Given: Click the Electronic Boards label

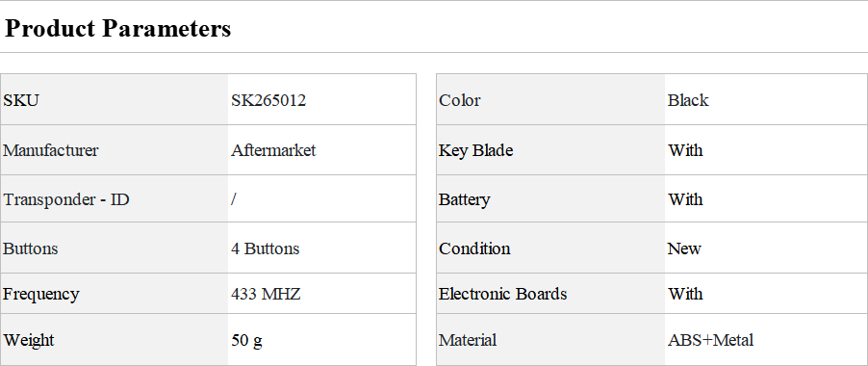Looking at the screenshot, I should click(x=503, y=294).
